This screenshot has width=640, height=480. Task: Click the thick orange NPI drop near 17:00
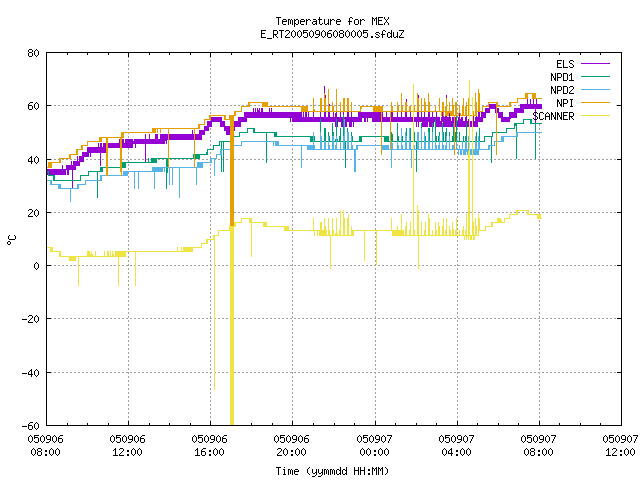tap(232, 171)
